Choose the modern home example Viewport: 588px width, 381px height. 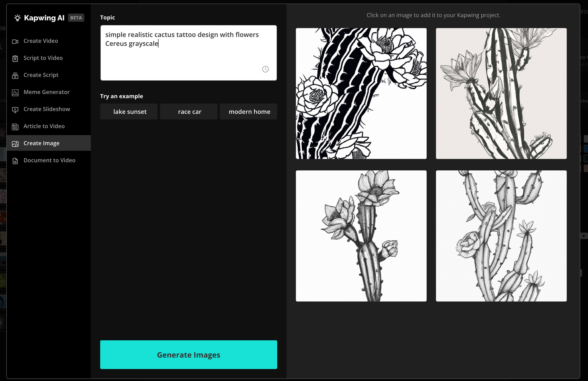click(249, 112)
